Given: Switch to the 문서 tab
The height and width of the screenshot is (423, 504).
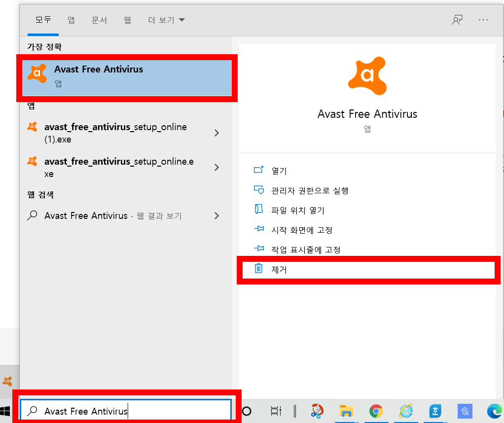Looking at the screenshot, I should pyautogui.click(x=99, y=20).
